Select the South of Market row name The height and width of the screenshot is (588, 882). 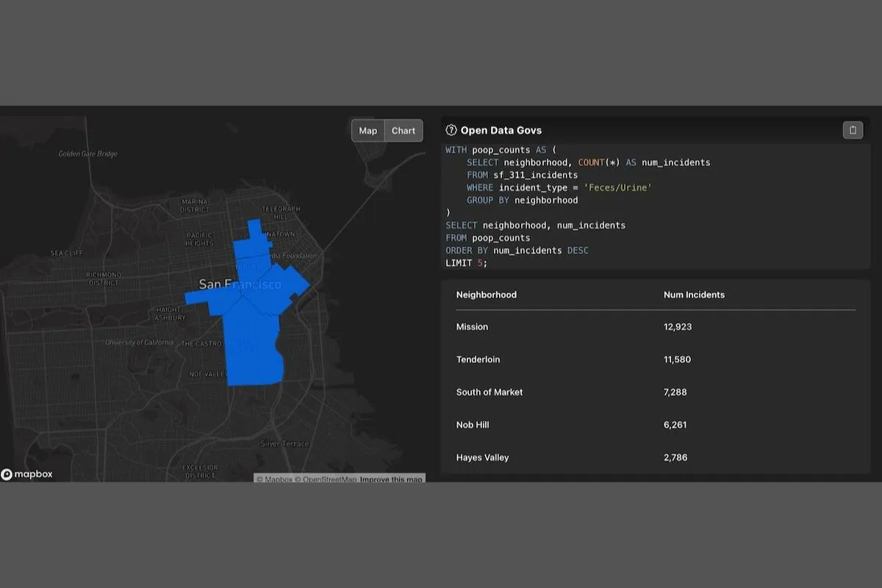(490, 392)
